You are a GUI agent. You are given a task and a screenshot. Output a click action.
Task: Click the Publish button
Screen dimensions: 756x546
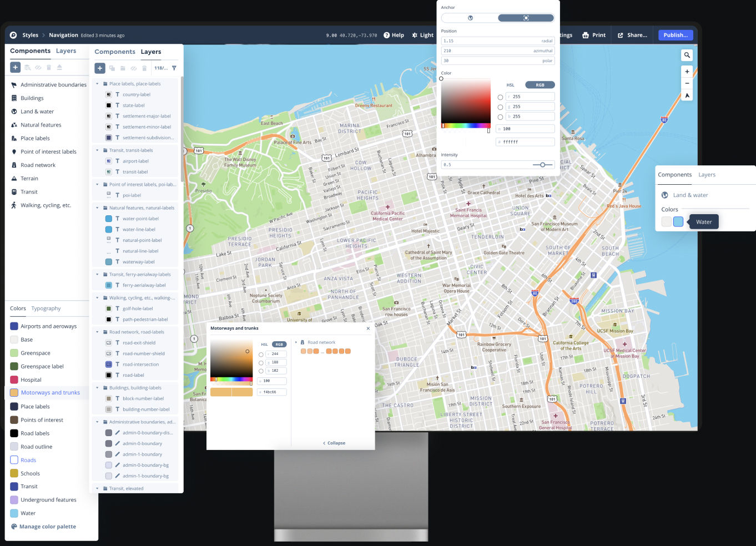[x=675, y=35]
